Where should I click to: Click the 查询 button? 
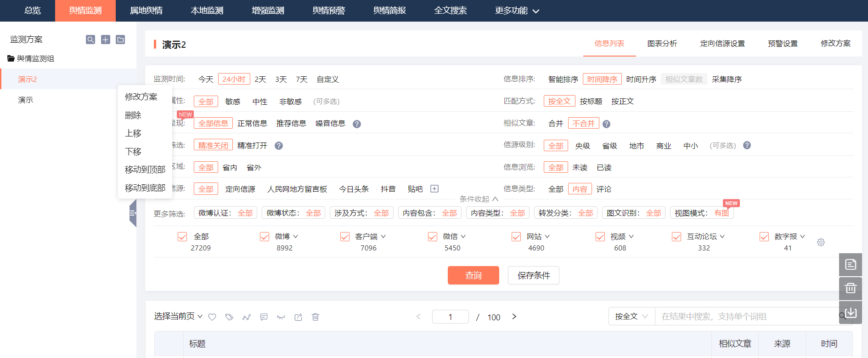pos(473,275)
